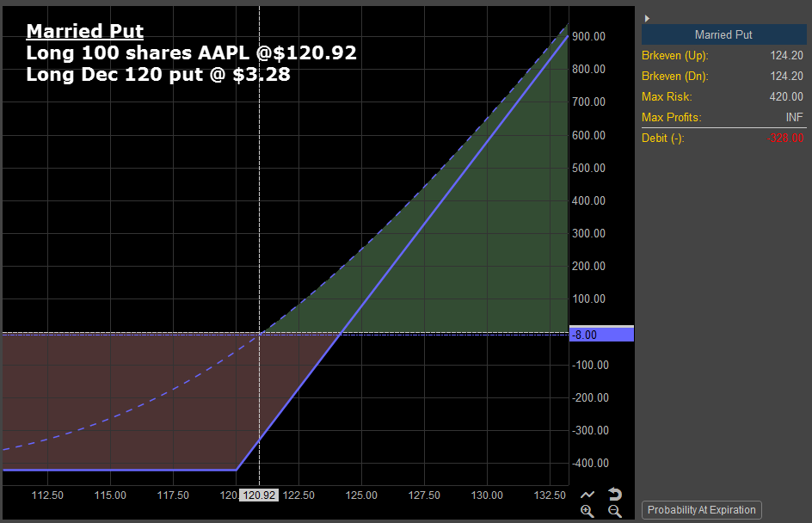Click the -8.00 price axis marker
The image size is (812, 523).
[x=601, y=335]
